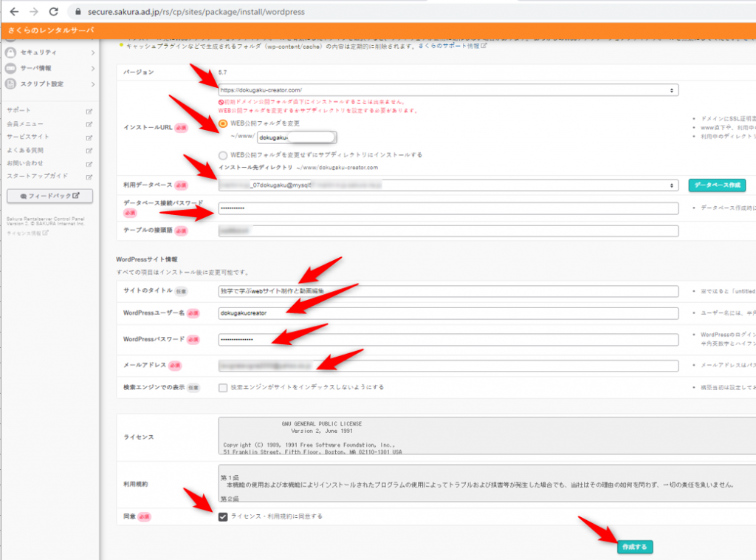The width and height of the screenshot is (756, 560).
Task: Click the スクリプト設定 sidebar icon
Action: click(x=10, y=84)
